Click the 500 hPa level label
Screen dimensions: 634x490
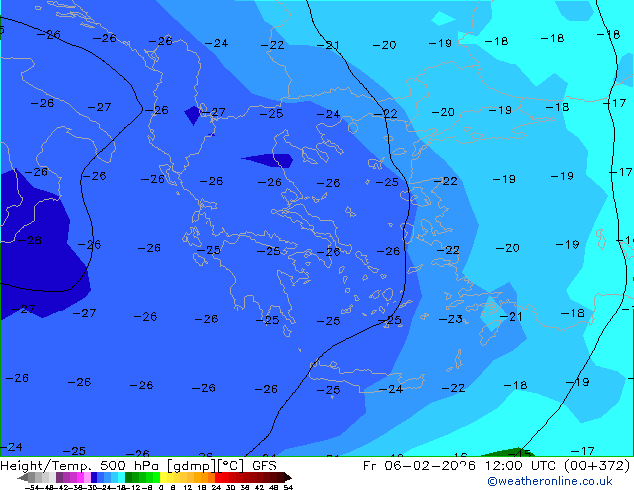point(132,466)
